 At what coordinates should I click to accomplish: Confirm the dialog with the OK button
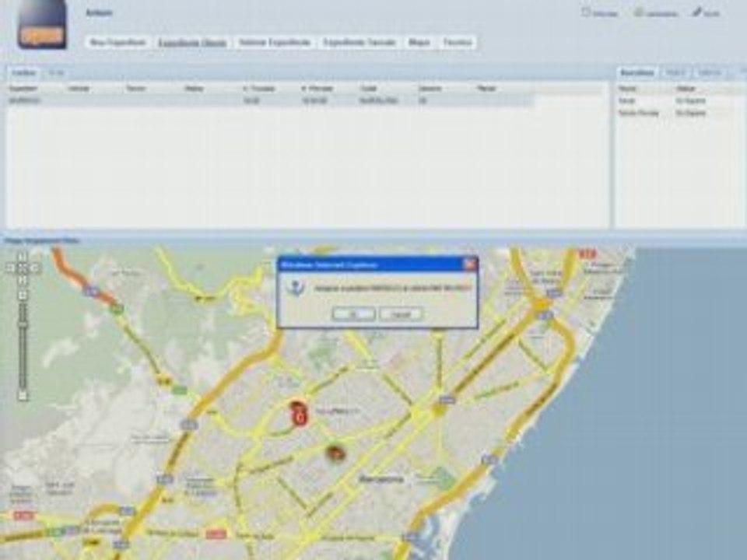[x=353, y=314]
